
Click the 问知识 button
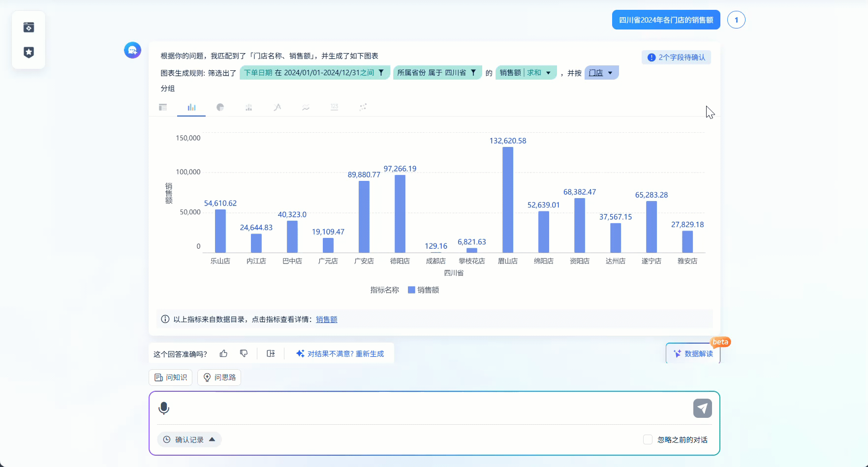tap(170, 378)
